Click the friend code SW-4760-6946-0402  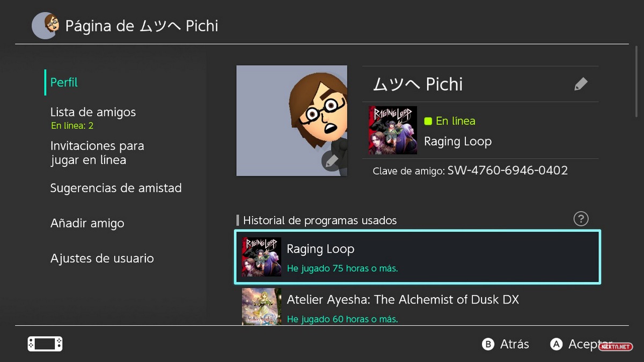tap(507, 171)
